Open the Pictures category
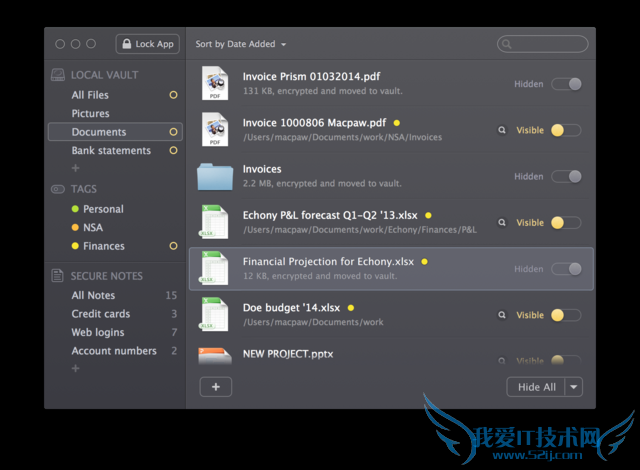The height and width of the screenshot is (470, 640). (x=91, y=113)
